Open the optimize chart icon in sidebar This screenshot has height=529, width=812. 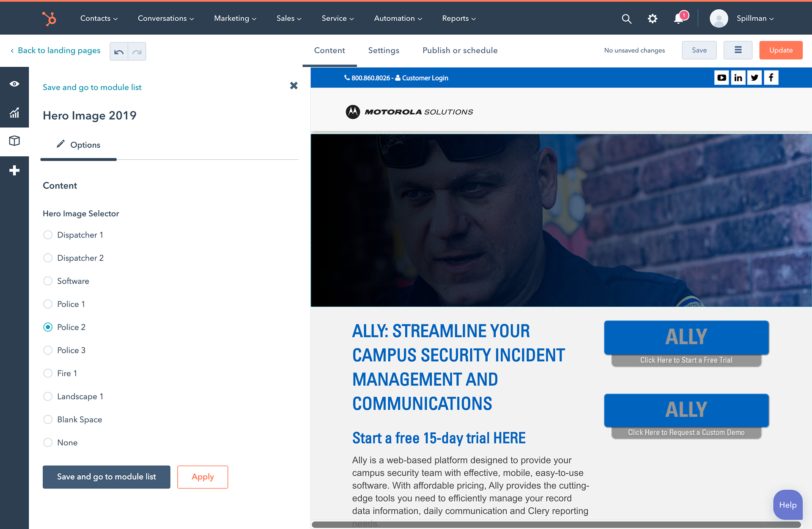(14, 112)
